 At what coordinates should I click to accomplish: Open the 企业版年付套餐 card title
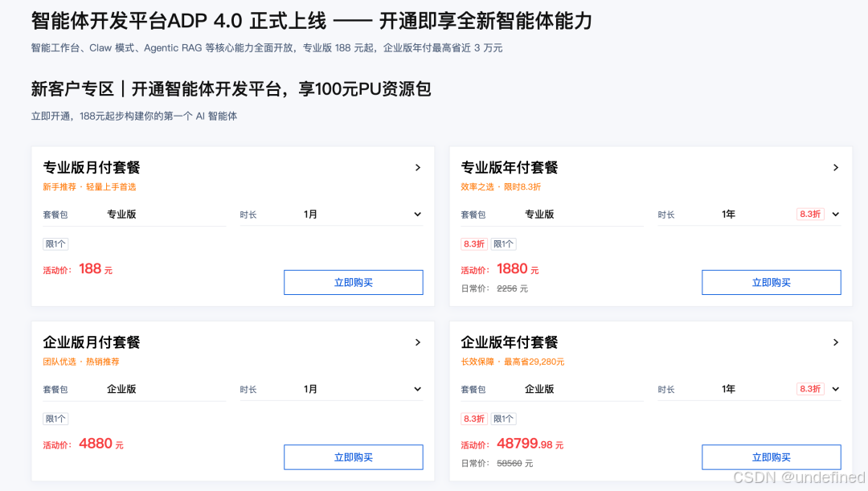click(510, 342)
